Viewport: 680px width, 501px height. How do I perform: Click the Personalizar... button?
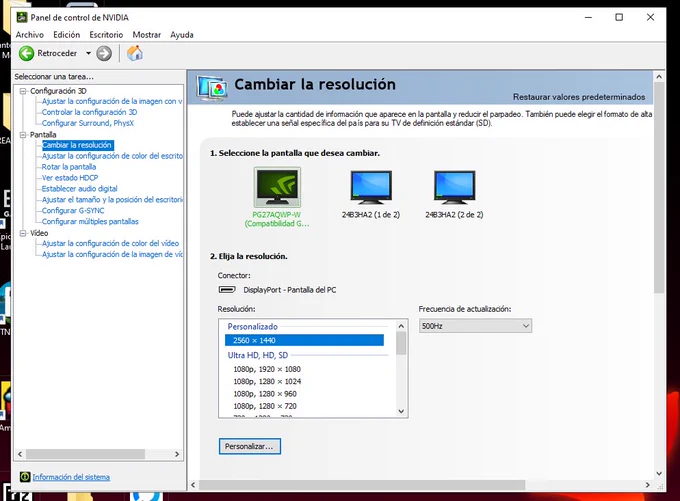pyautogui.click(x=250, y=446)
